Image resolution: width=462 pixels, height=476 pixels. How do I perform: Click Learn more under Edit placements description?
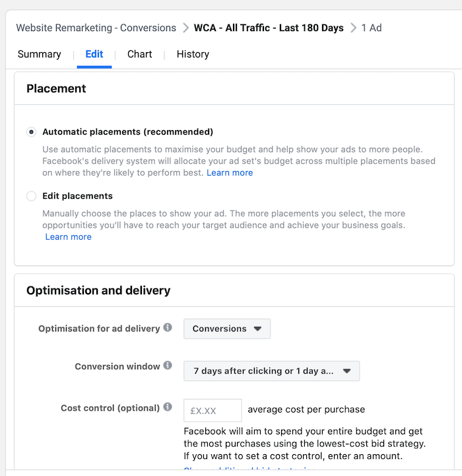69,237
